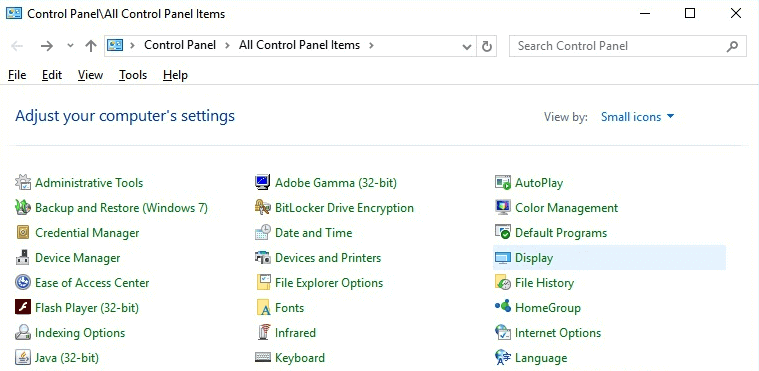759x371 pixels.
Task: Open the Internet Options globe icon
Action: coord(503,333)
